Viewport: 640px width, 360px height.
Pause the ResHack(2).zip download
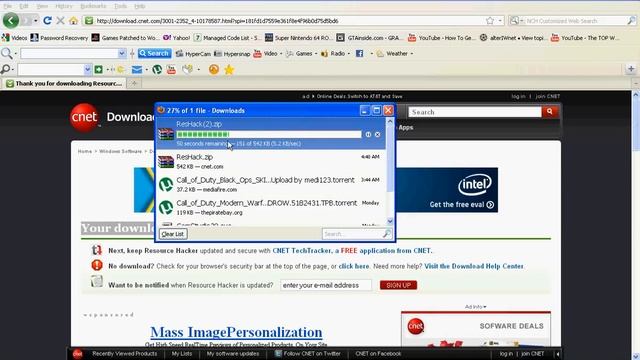point(368,134)
